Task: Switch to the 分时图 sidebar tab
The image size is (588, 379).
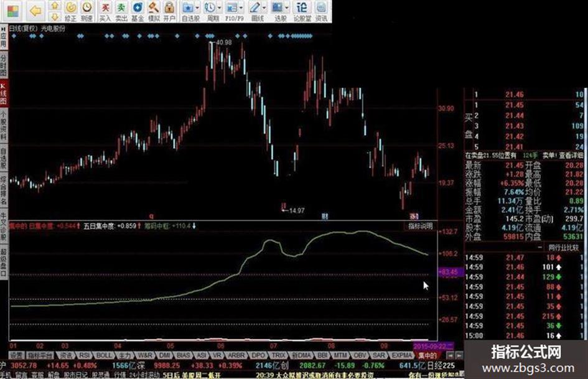Action: pos(3,65)
